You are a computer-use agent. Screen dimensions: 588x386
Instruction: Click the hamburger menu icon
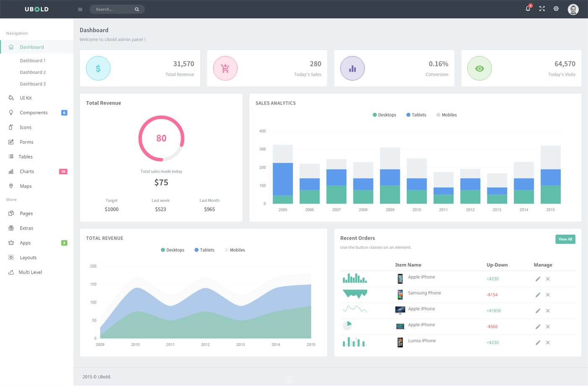pos(80,9)
